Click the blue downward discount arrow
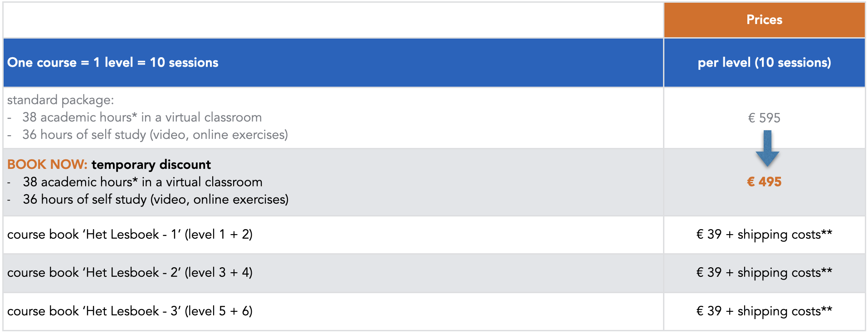Image resolution: width=868 pixels, height=334 pixels. point(767,148)
